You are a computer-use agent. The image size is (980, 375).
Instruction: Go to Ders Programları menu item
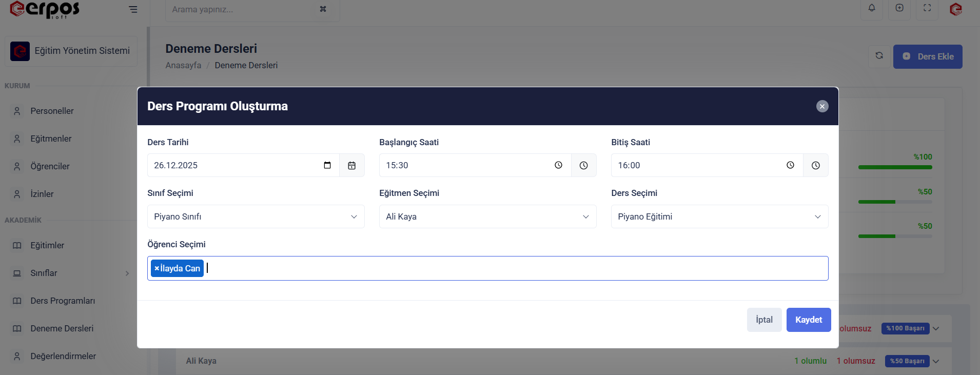(63, 301)
